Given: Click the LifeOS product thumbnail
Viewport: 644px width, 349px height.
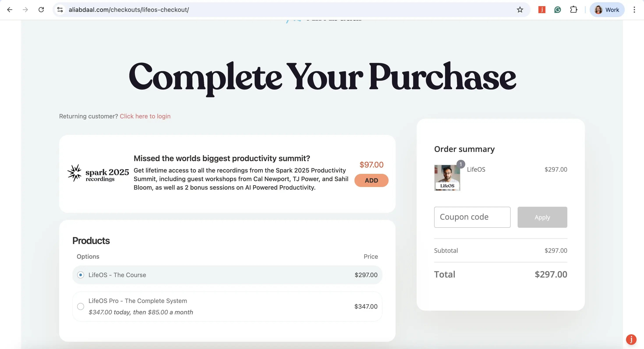Looking at the screenshot, I should [x=447, y=178].
